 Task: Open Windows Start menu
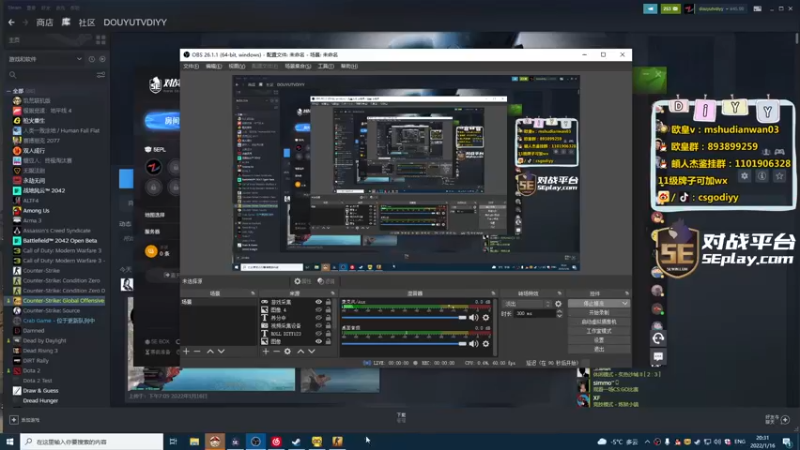coord(10,441)
